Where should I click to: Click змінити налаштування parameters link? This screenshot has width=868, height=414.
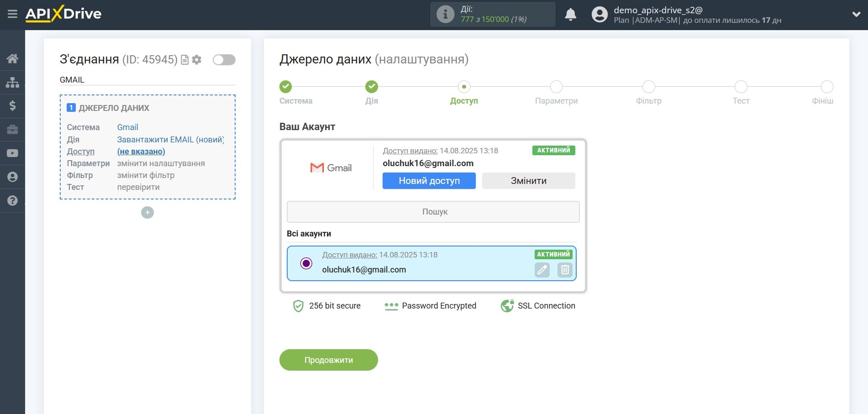161,163
